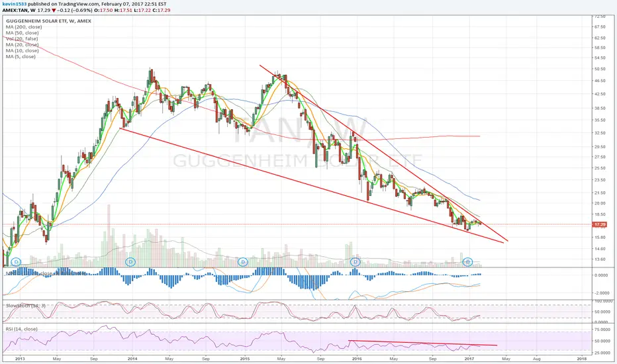Click the AMEX:TAN, W symbol header
Image resolution: width=617 pixels, height=364 pixels.
pos(18,10)
